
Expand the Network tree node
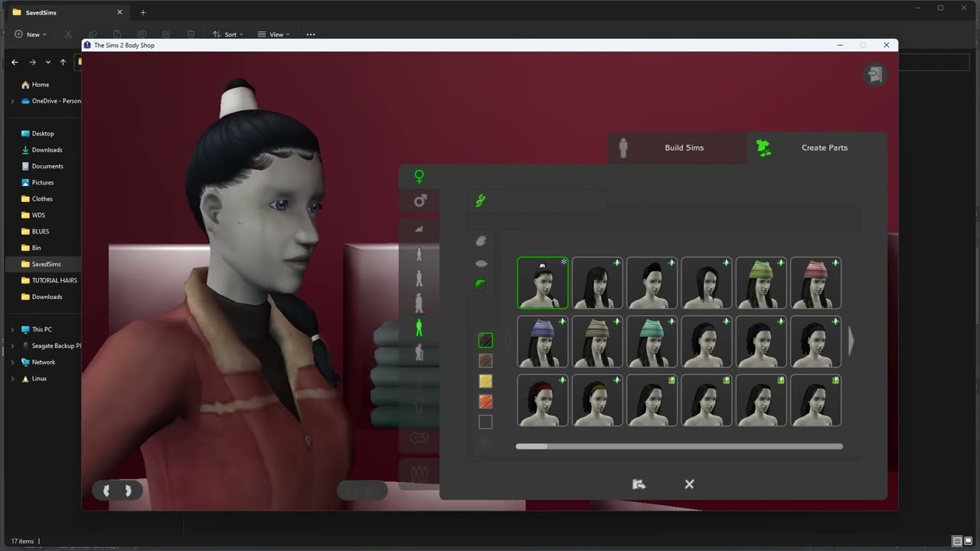click(x=12, y=362)
